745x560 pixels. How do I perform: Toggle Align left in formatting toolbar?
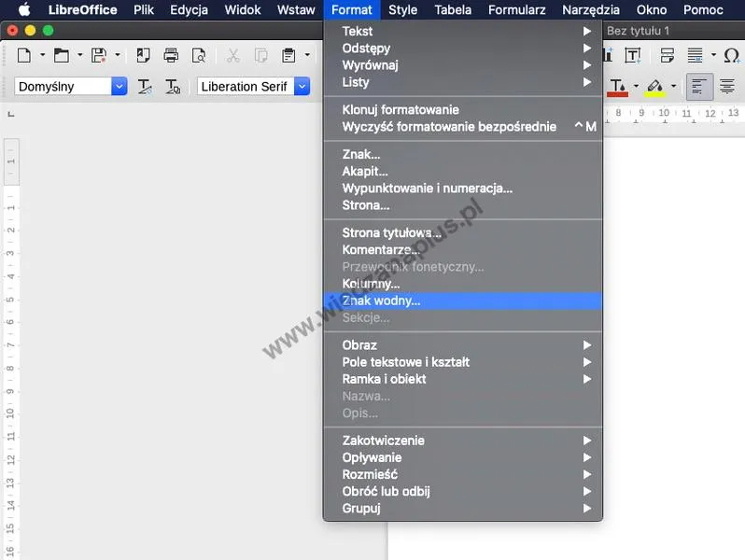pos(699,87)
